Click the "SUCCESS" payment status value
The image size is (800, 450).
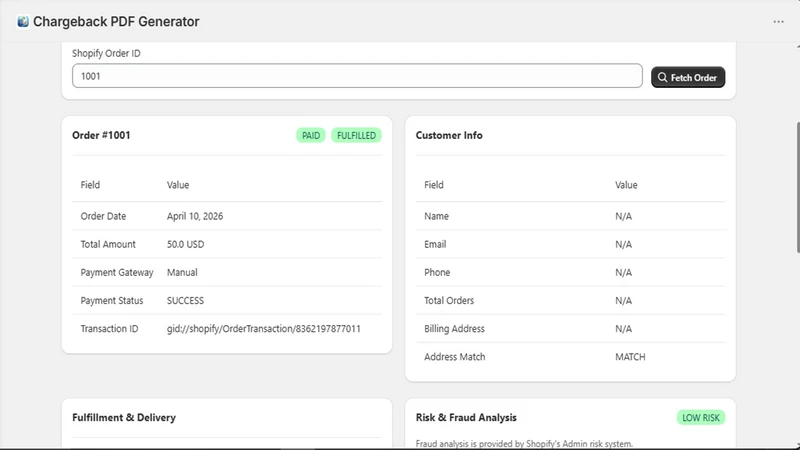pyautogui.click(x=185, y=301)
